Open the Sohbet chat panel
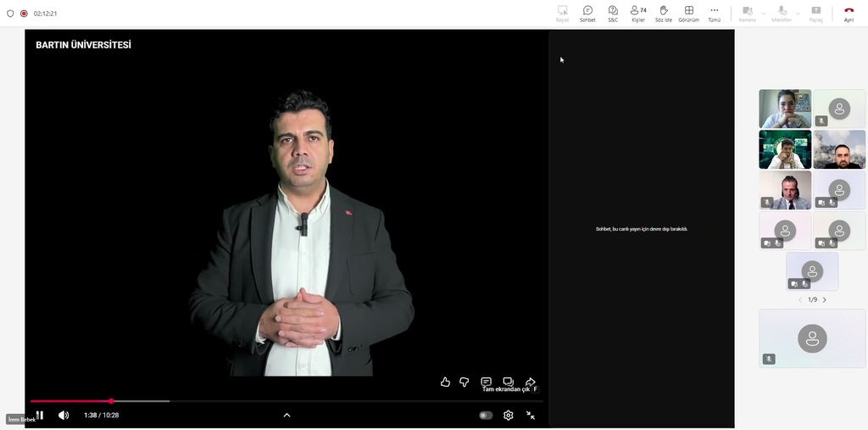 587,14
